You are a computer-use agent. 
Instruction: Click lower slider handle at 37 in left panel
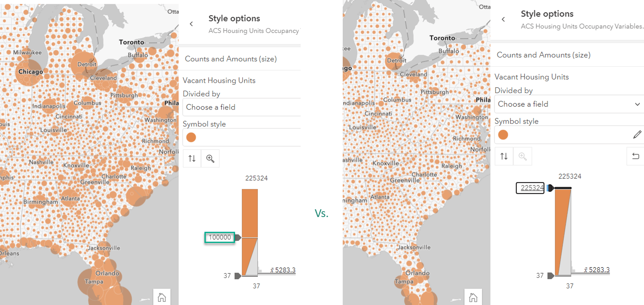click(x=238, y=276)
